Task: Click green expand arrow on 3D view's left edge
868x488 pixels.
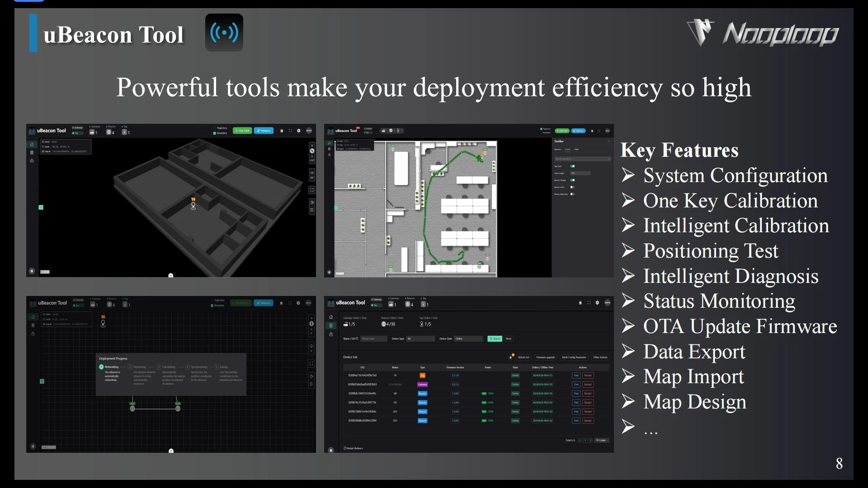Action: click(41, 207)
